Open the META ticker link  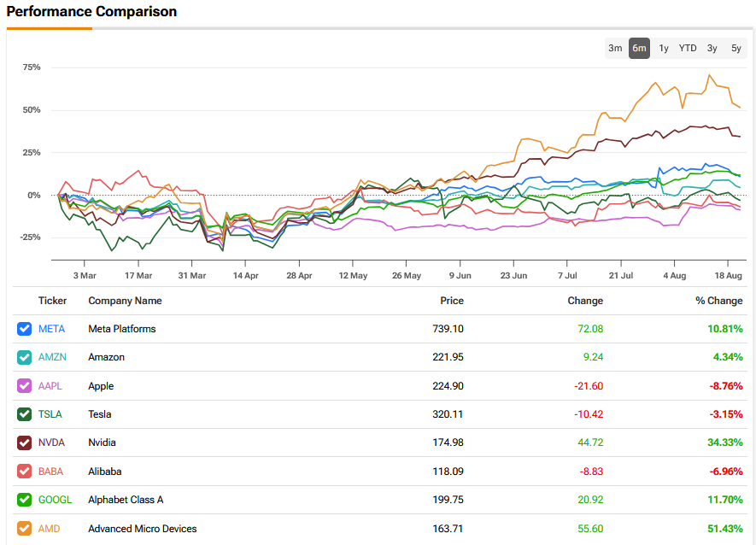point(51,329)
